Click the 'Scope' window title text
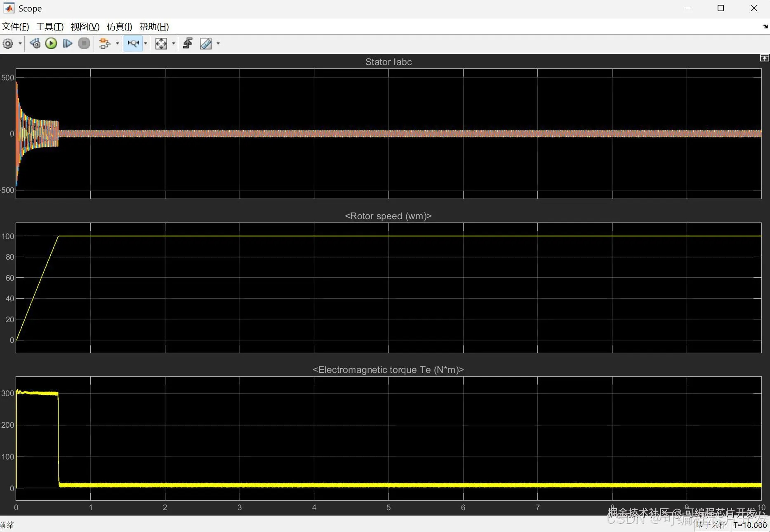The image size is (770, 532). [30, 9]
